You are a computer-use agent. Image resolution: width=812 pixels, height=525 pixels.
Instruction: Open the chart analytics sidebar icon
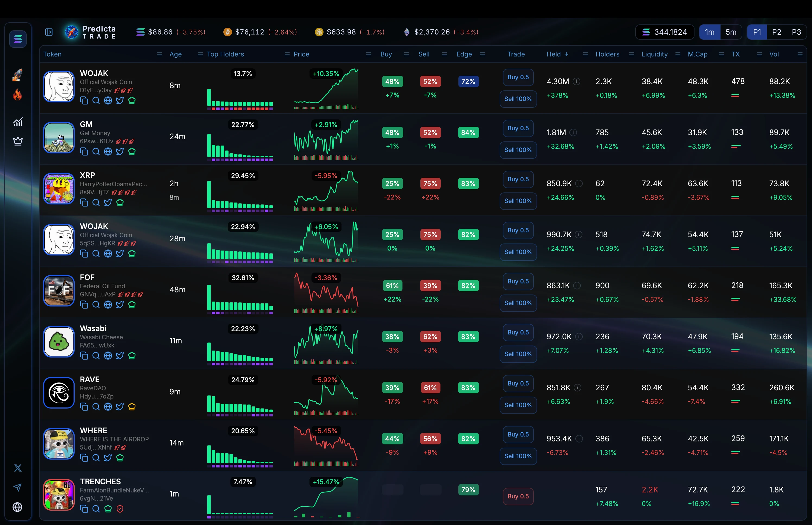coord(17,122)
